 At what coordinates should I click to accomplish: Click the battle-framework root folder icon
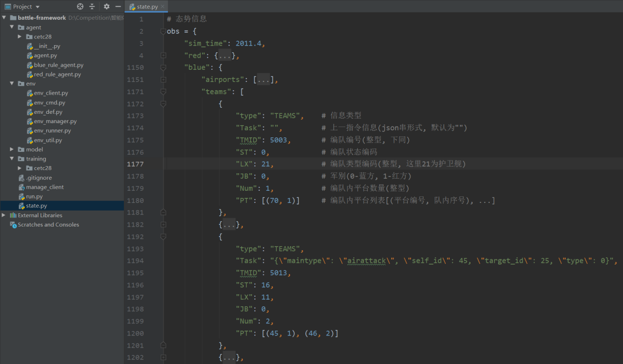(13, 18)
